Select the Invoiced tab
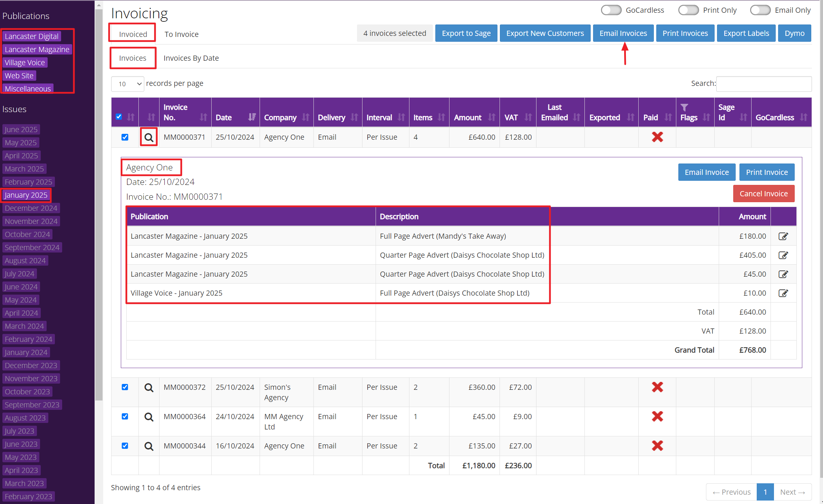The height and width of the screenshot is (504, 823). 133,34
